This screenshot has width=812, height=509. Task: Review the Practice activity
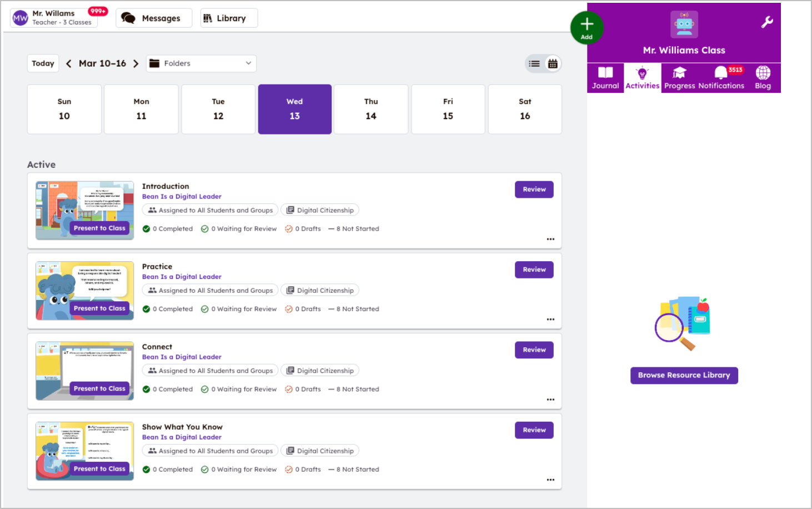point(534,270)
